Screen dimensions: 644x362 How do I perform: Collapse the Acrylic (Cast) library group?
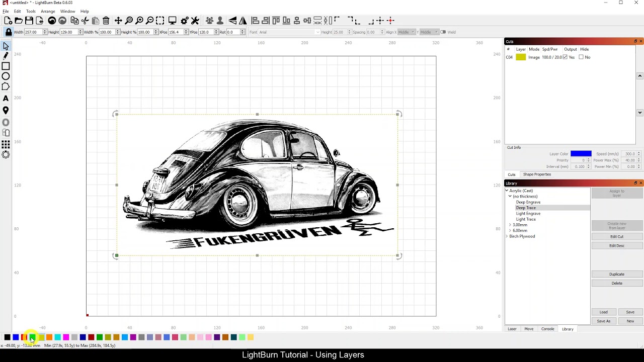pyautogui.click(x=507, y=191)
